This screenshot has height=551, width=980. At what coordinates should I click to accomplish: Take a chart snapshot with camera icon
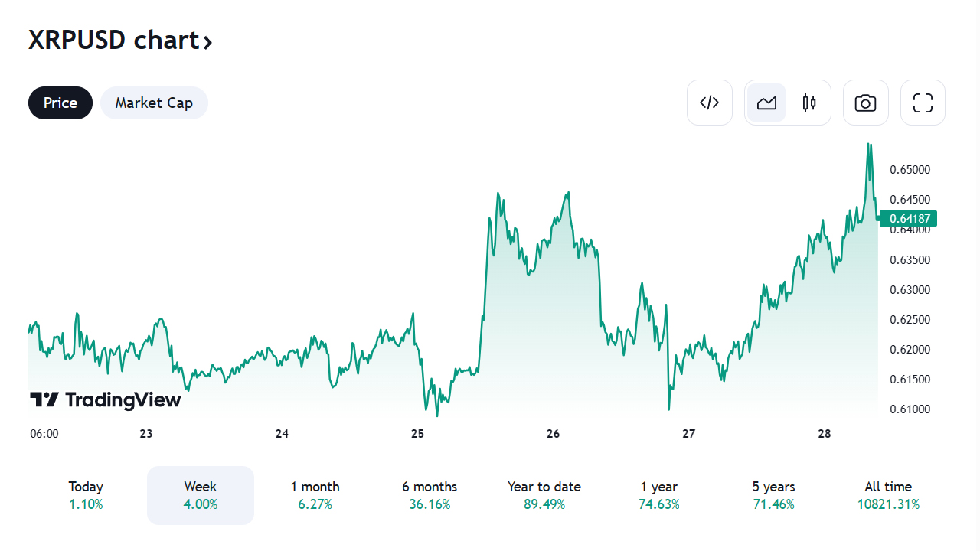[x=865, y=103]
